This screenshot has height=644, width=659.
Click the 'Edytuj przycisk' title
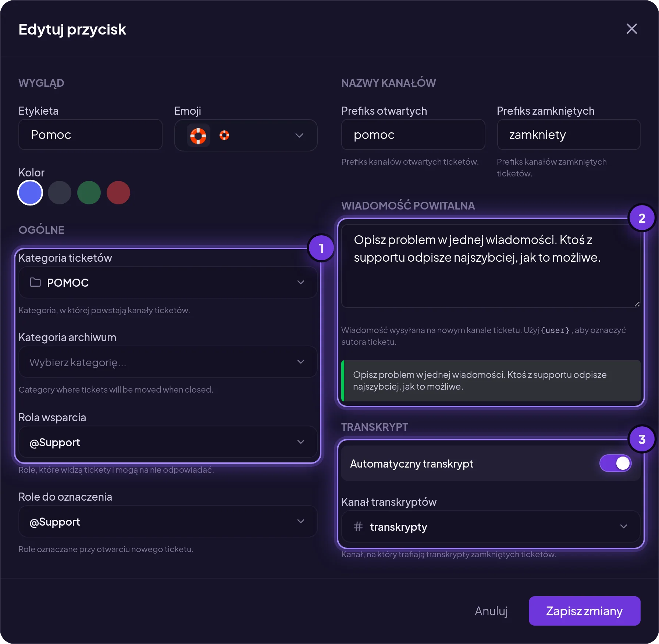click(72, 29)
